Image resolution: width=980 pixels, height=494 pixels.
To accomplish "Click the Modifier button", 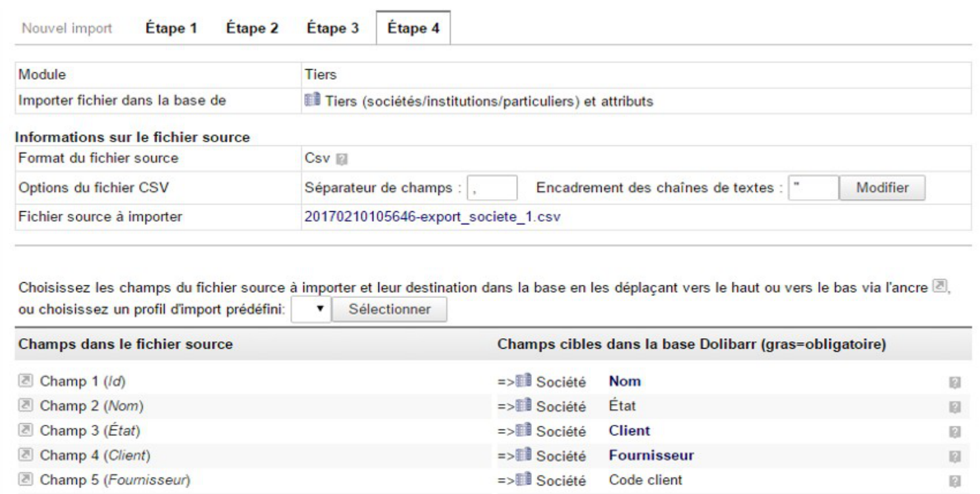I will (x=882, y=187).
